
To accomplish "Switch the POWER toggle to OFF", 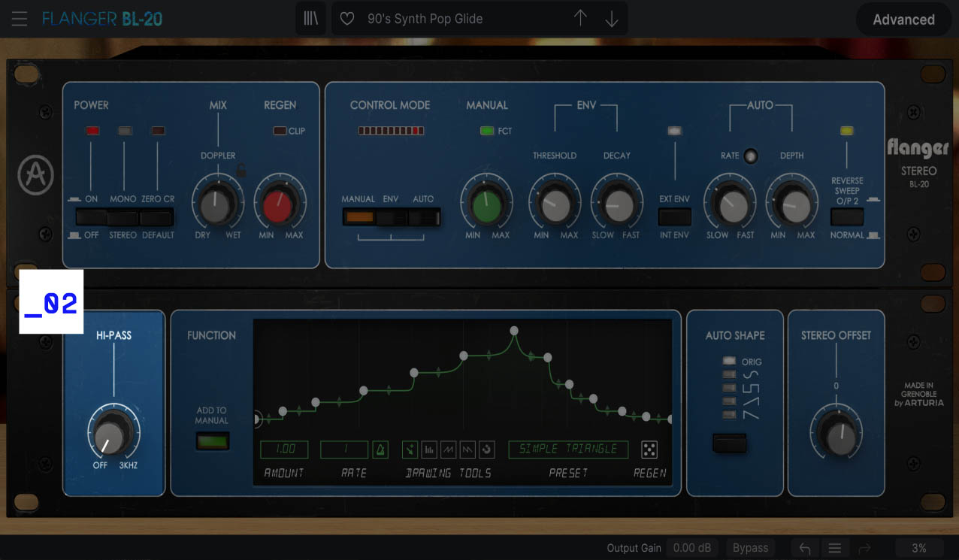I will [x=91, y=223].
